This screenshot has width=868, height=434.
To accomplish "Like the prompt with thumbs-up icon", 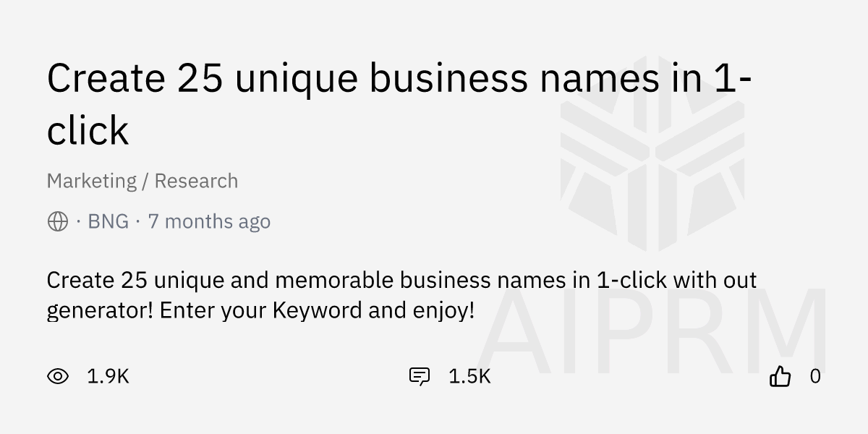I will pyautogui.click(x=780, y=376).
